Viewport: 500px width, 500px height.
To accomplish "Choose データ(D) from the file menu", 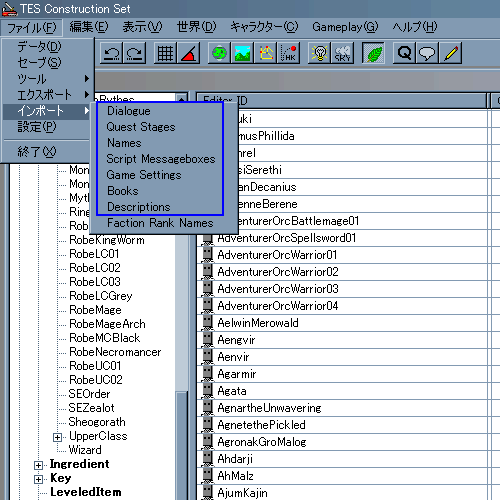I will point(47,46).
